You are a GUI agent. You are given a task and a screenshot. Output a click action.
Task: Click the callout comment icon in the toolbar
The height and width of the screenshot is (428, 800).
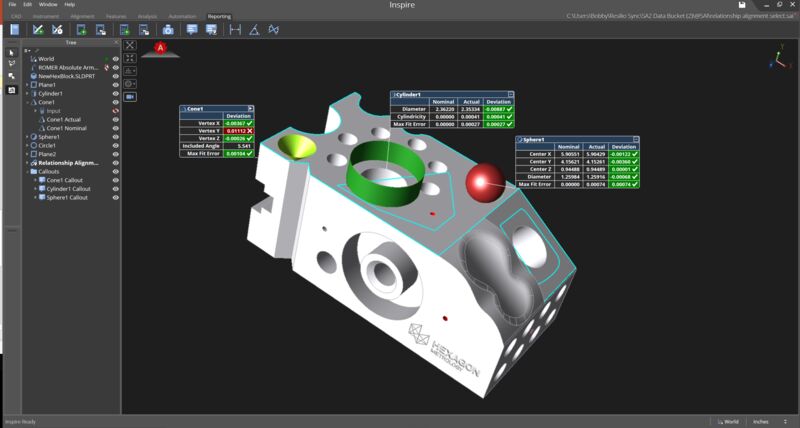point(192,30)
